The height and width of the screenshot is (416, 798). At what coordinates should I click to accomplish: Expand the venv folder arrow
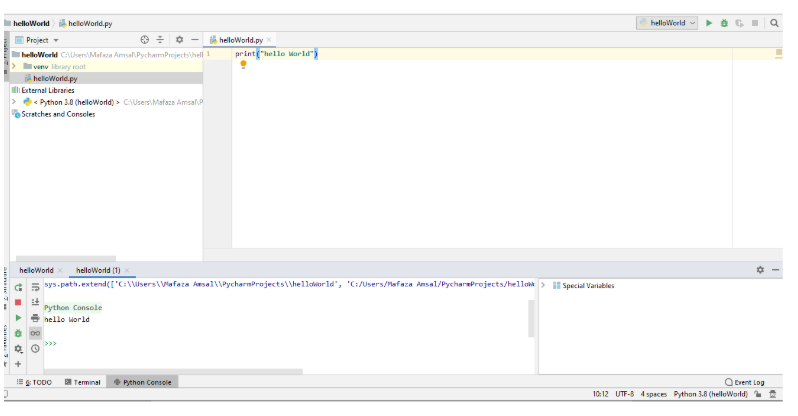[x=14, y=66]
